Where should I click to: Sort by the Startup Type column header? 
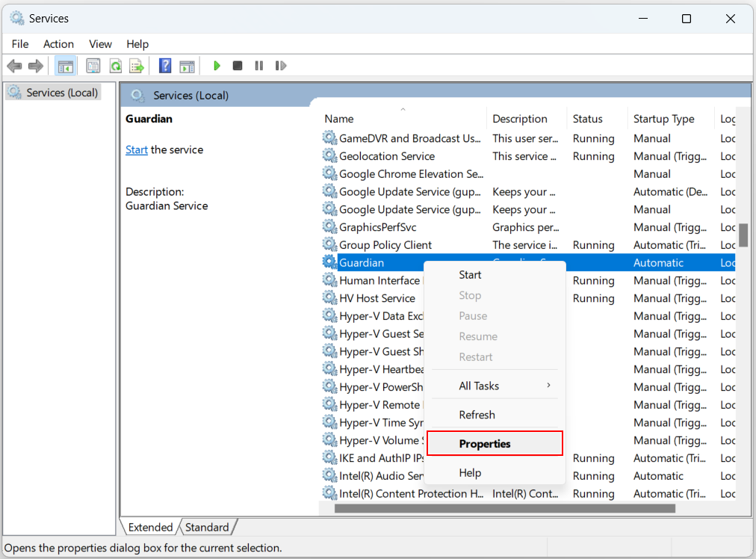pos(671,119)
